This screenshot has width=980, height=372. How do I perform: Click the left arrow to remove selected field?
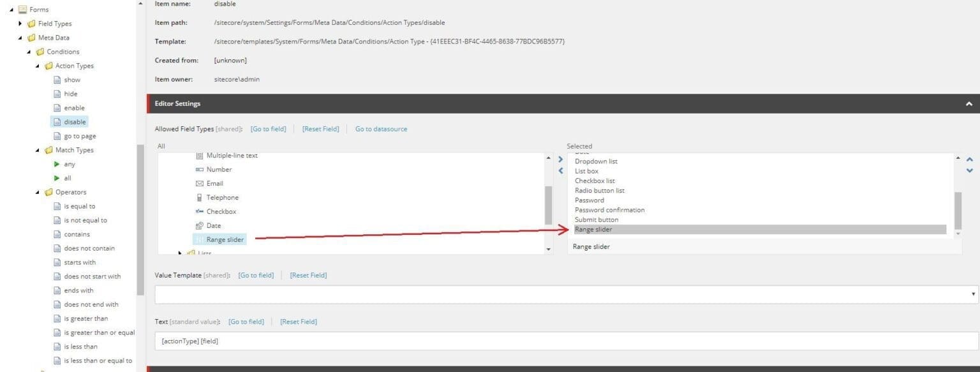tap(560, 170)
